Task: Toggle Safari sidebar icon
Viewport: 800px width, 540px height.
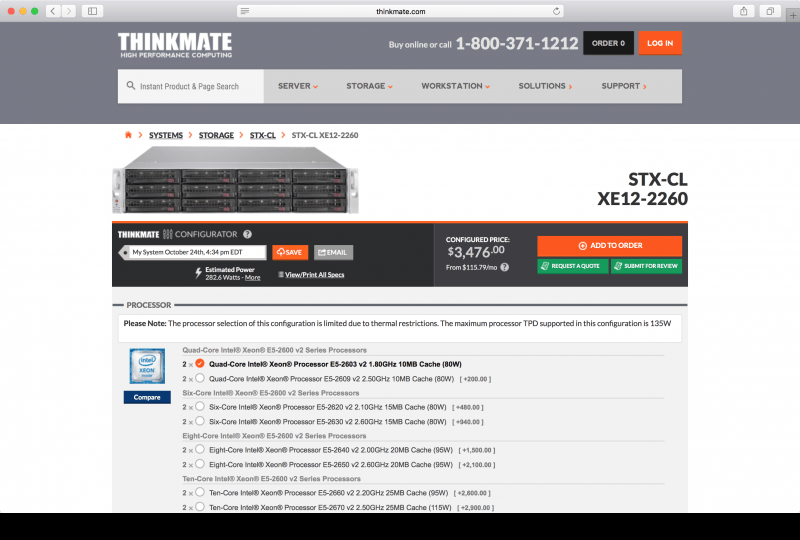Action: point(92,11)
